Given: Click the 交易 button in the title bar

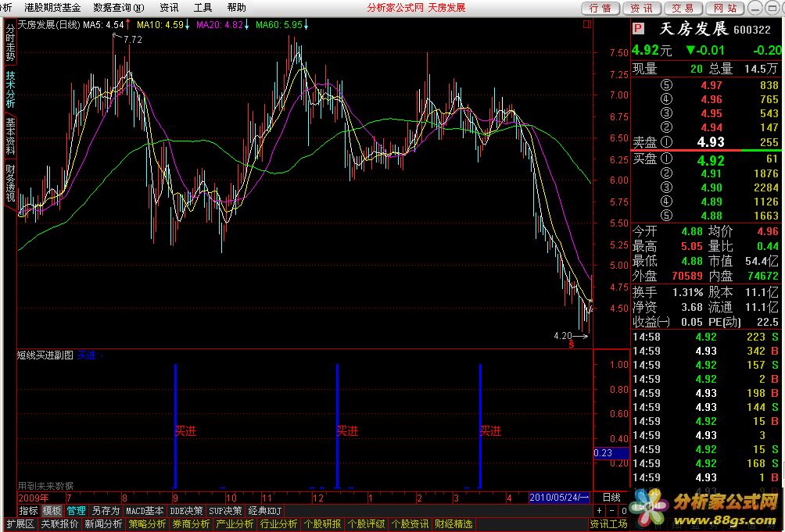Looking at the screenshot, I should [x=683, y=8].
